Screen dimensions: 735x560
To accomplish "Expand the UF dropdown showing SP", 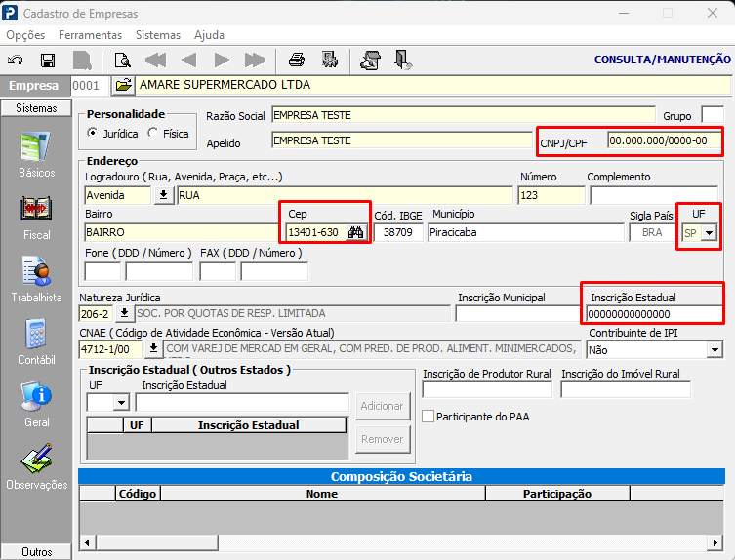I will (x=710, y=232).
